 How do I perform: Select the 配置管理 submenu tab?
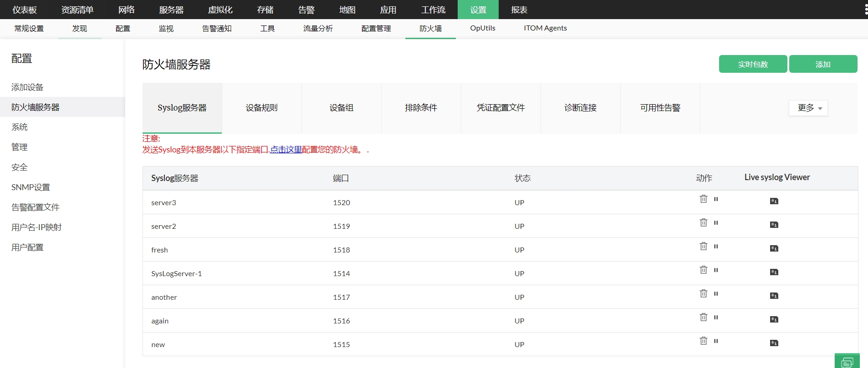[x=376, y=28]
